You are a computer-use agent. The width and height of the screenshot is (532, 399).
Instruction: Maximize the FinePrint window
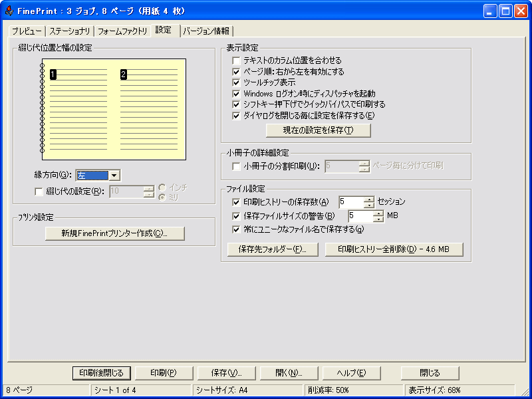coord(505,11)
